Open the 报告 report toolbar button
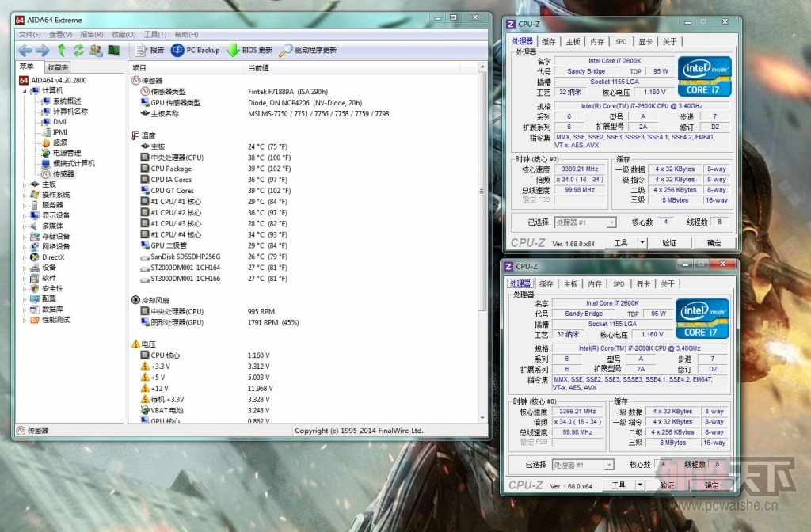The height and width of the screenshot is (532, 811). (x=150, y=50)
